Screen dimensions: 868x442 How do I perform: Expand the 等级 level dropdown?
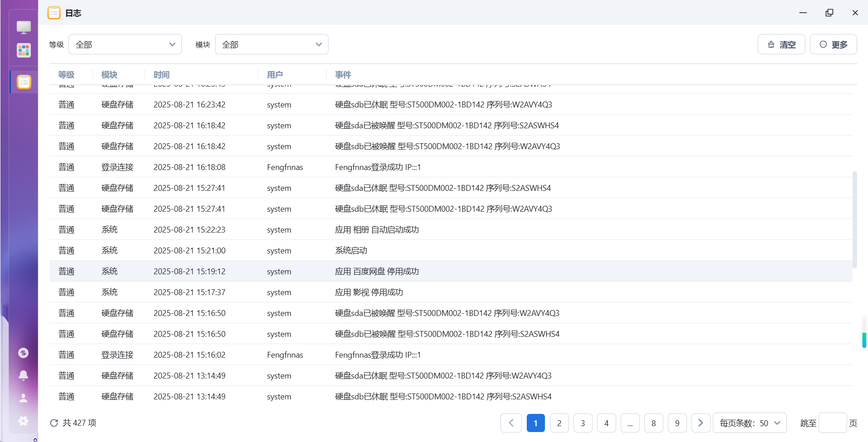[x=125, y=44]
